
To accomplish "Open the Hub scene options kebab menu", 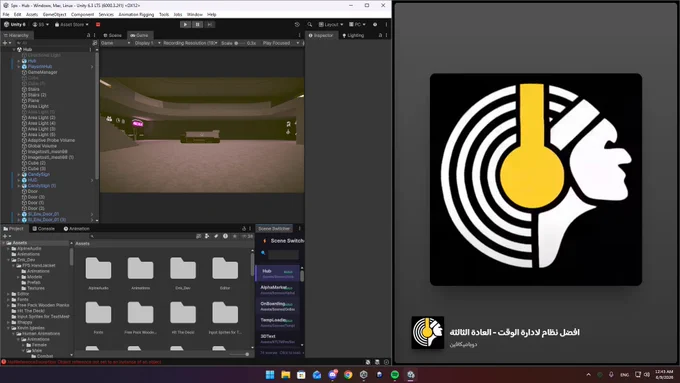I will [90, 49].
